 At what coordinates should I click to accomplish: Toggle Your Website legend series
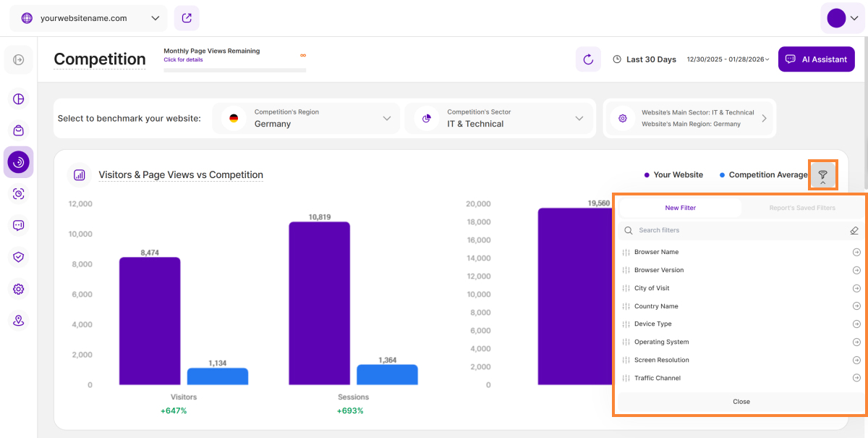point(673,175)
